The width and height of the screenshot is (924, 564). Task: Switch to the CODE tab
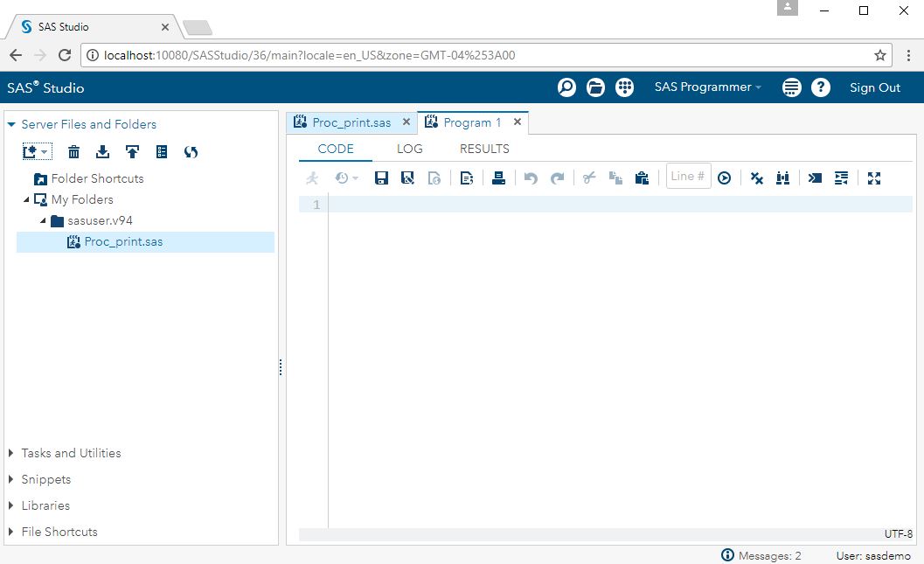point(336,149)
